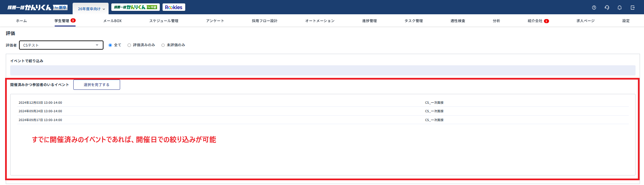Select the 全て radio button

point(110,45)
